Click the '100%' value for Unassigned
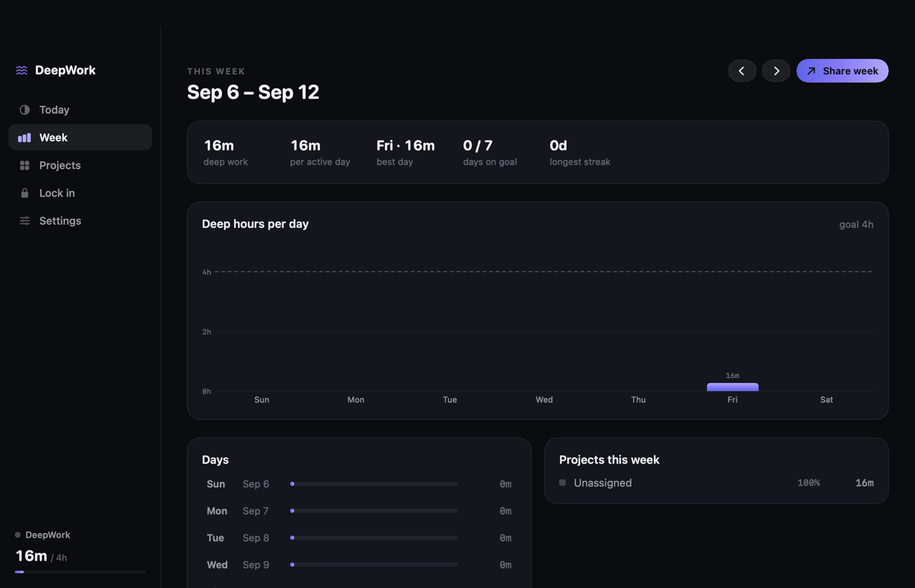The image size is (915, 588). tap(808, 483)
